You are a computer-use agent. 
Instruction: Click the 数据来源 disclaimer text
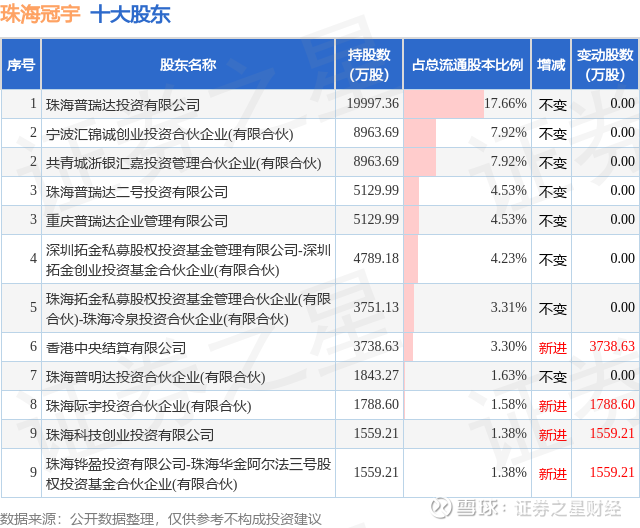click(x=161, y=519)
